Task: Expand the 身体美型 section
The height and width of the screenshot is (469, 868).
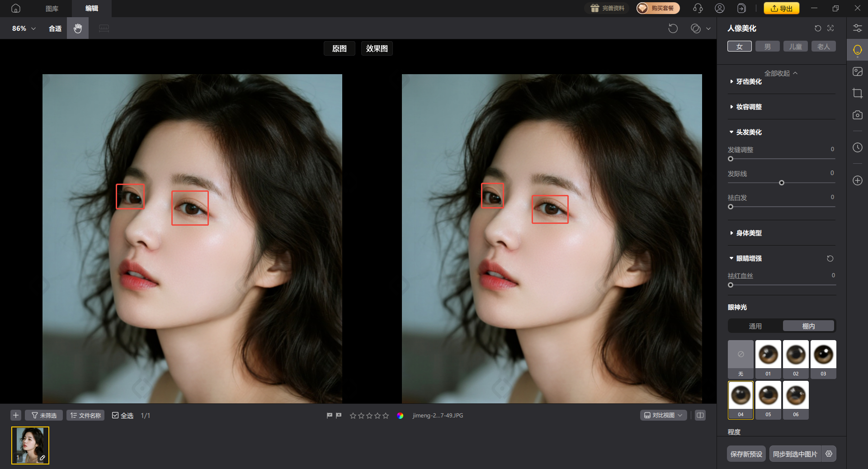Action: click(749, 233)
